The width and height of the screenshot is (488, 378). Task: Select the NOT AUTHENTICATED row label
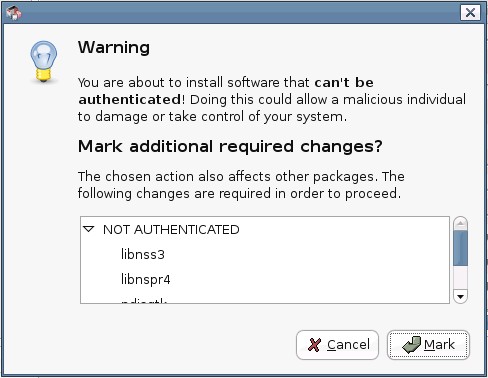171,230
